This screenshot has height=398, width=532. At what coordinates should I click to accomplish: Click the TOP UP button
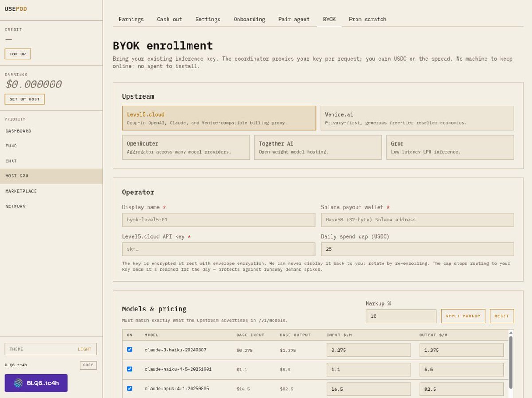(x=18, y=54)
